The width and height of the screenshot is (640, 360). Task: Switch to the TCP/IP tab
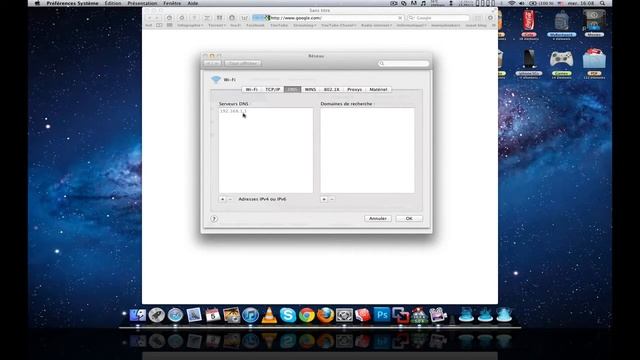[273, 89]
